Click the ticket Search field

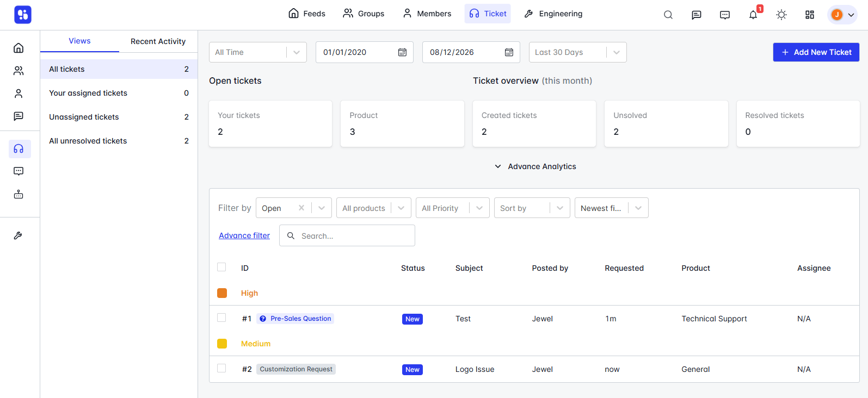[347, 235]
